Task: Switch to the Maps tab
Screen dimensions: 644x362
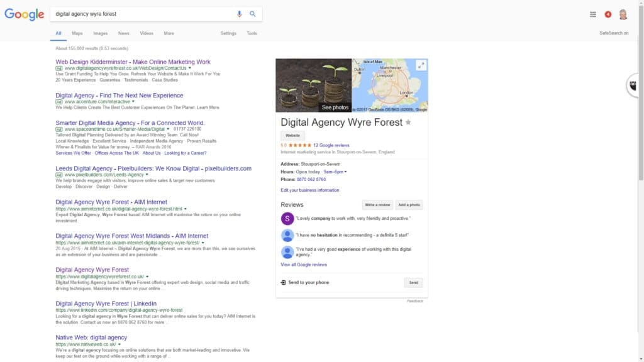Action: 77,33
